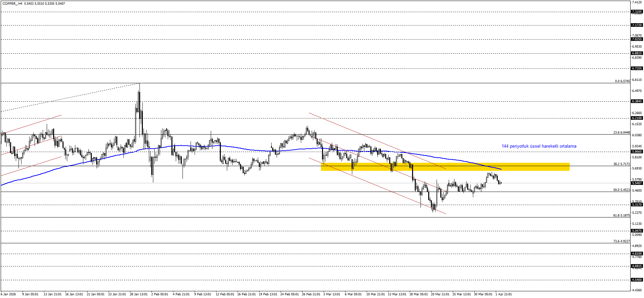Click the 18 Mar 05:01 date label
Image resolution: width=644 pixels, height=298 pixels.
tap(418, 294)
